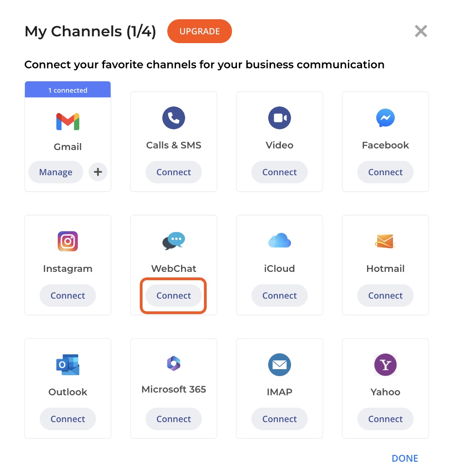Image resolution: width=451 pixels, height=476 pixels.
Task: Click the 'My Channels (1/4)' heading
Action: pos(90,31)
